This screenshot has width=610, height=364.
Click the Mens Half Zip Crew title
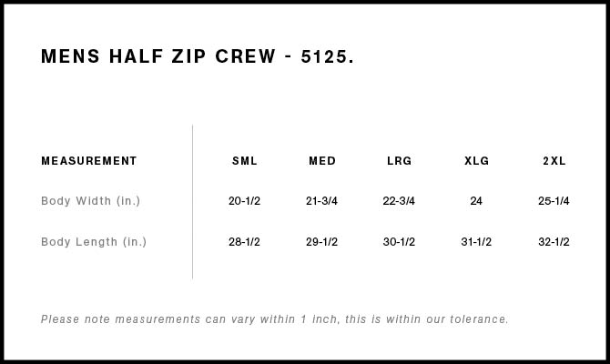coord(198,56)
